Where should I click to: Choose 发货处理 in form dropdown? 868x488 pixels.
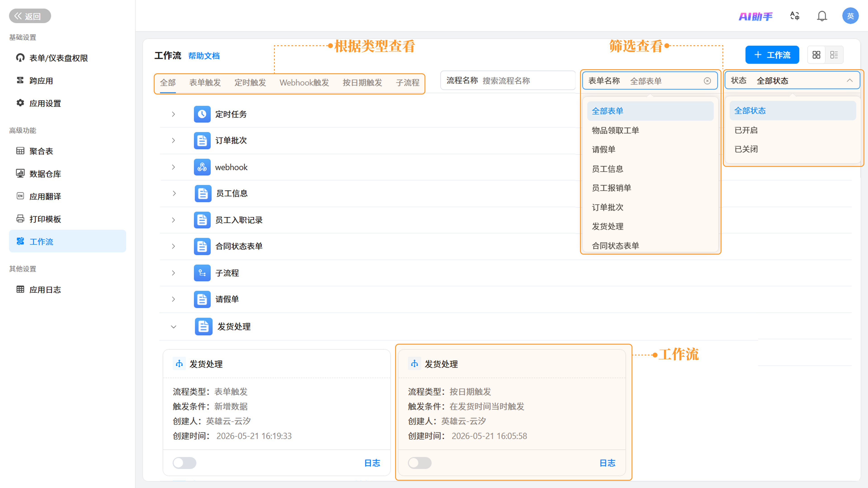tap(650, 226)
